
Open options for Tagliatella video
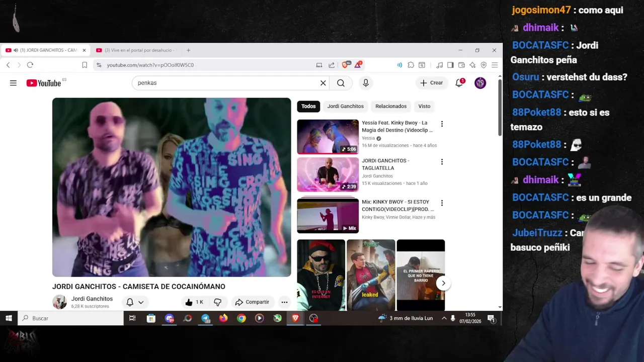coord(442,162)
